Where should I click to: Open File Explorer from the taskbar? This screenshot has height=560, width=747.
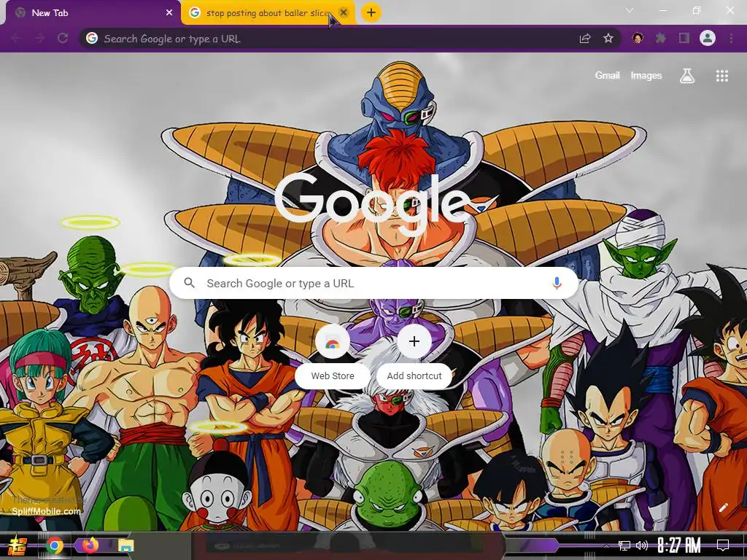click(125, 545)
